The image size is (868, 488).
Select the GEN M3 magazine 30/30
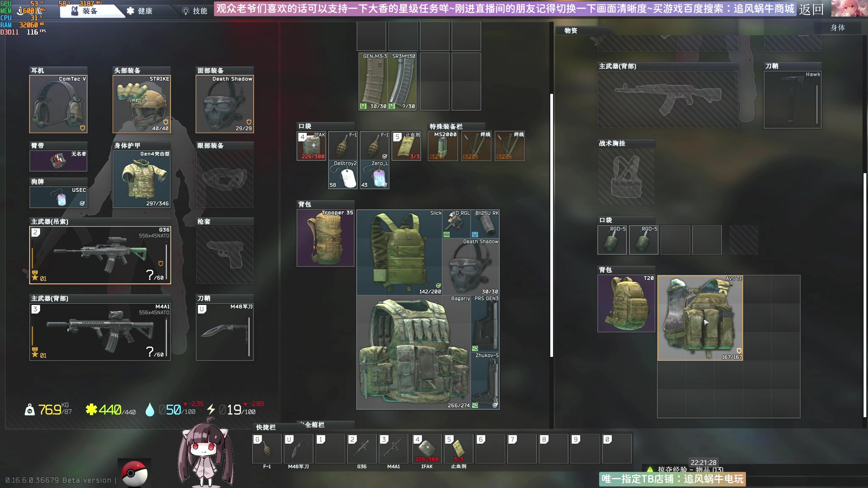pos(373,81)
